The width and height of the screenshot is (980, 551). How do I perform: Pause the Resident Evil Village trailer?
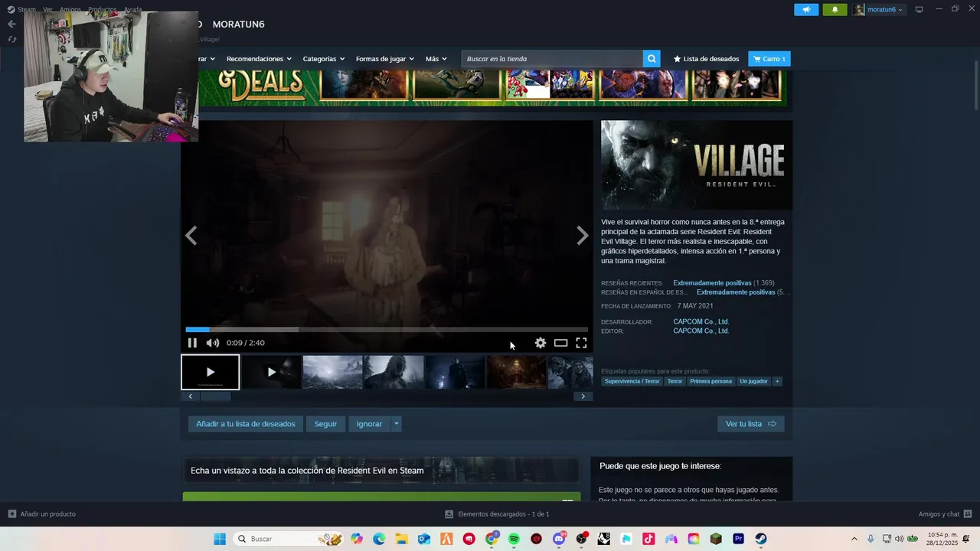192,343
